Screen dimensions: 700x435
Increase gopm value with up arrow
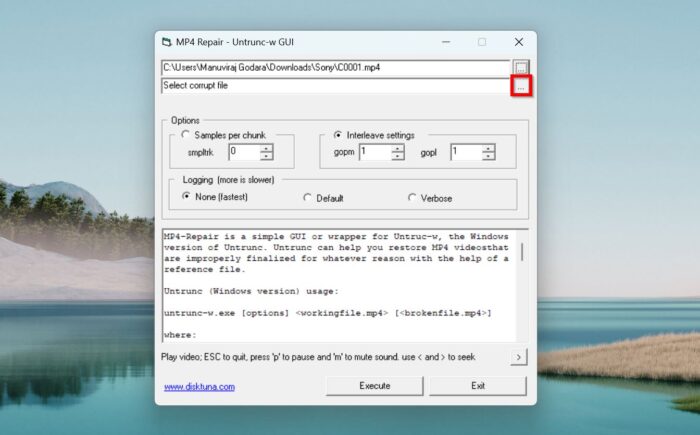(x=398, y=148)
